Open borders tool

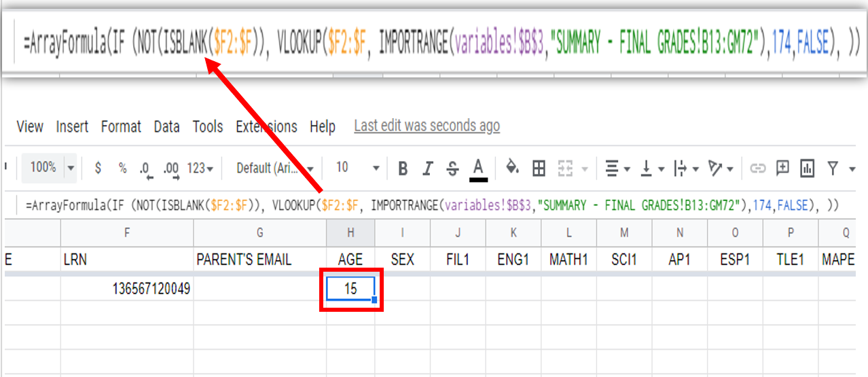coord(539,168)
